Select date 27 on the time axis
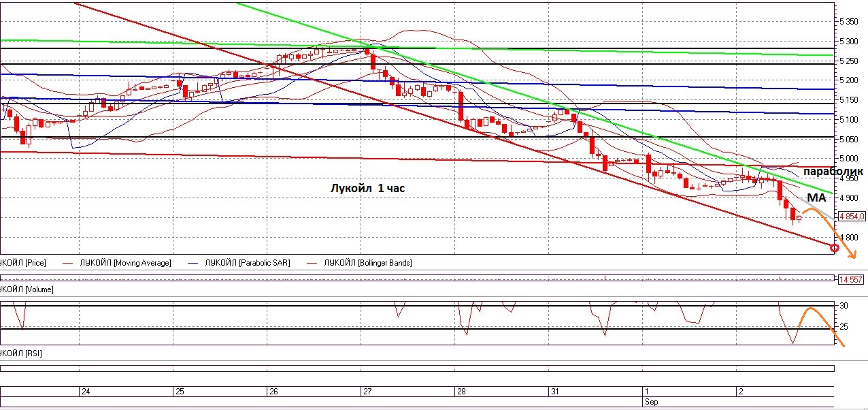 [x=367, y=392]
